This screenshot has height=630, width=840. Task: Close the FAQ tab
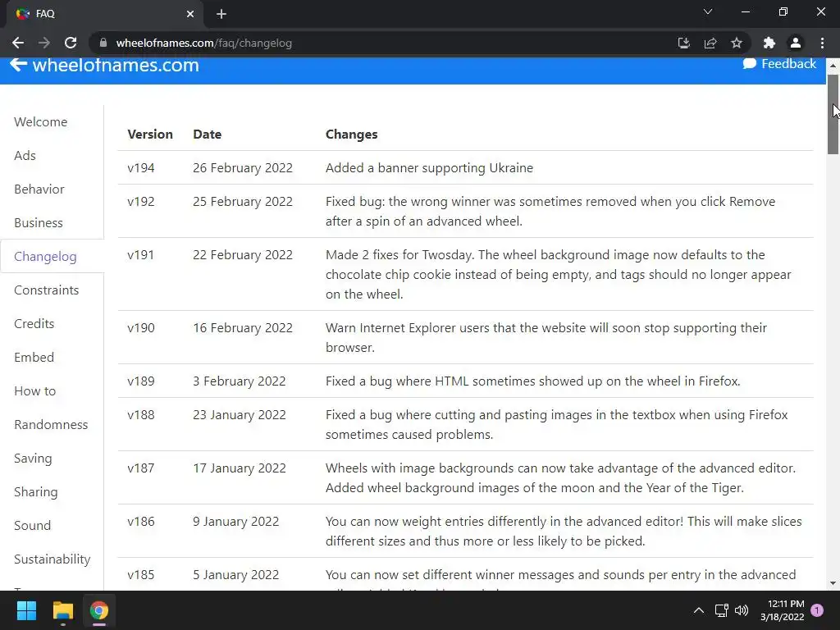click(190, 14)
